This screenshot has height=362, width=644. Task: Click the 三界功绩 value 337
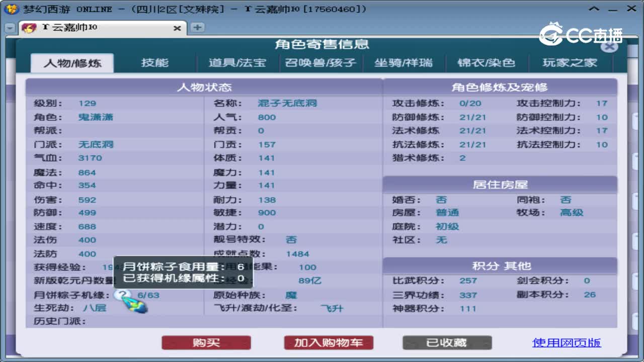click(468, 295)
